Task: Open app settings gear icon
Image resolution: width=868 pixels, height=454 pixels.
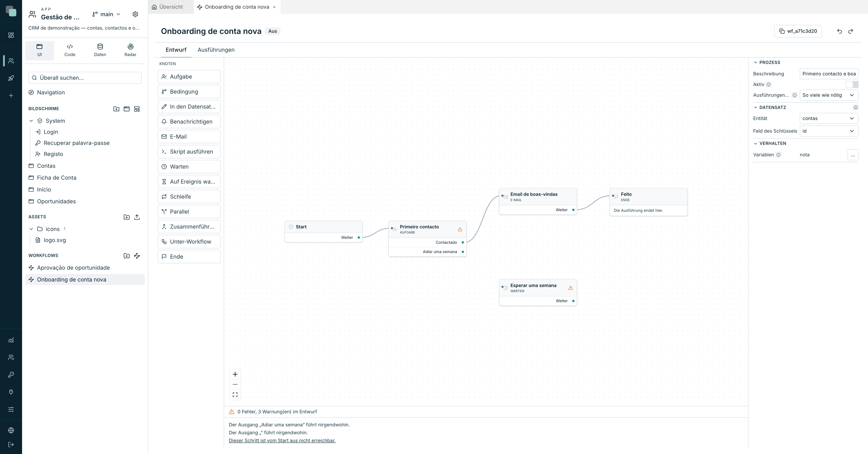Action: pos(135,14)
